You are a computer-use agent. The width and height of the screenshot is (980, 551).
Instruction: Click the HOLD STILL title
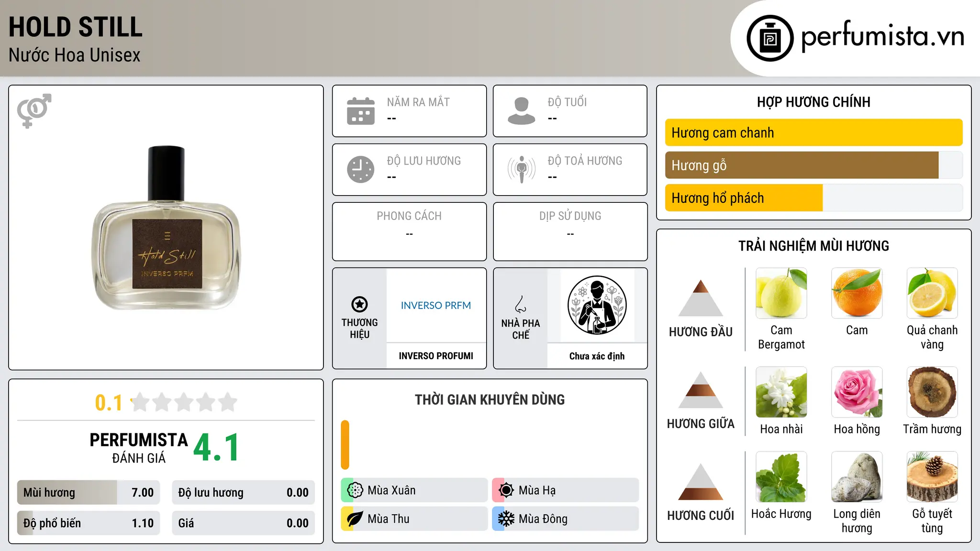click(76, 27)
